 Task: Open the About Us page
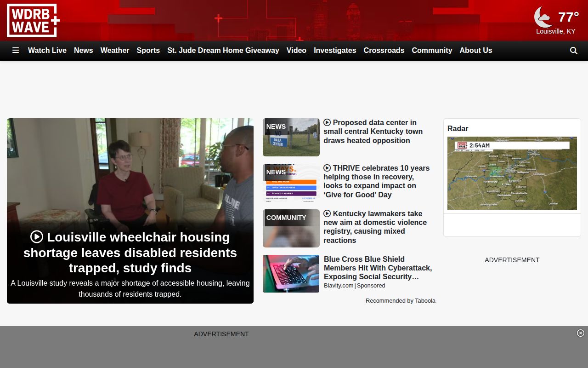(476, 51)
